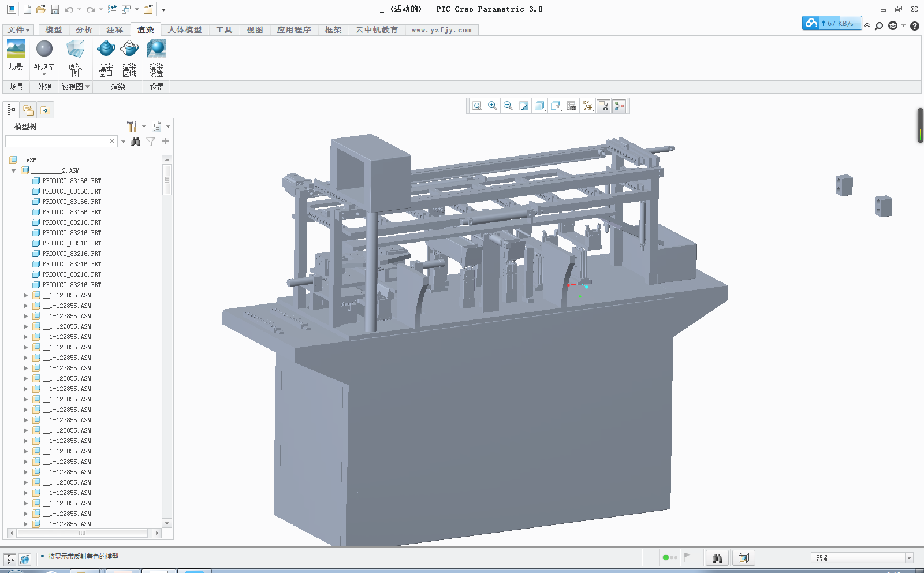Click the saved view camera icon

pyautogui.click(x=572, y=106)
